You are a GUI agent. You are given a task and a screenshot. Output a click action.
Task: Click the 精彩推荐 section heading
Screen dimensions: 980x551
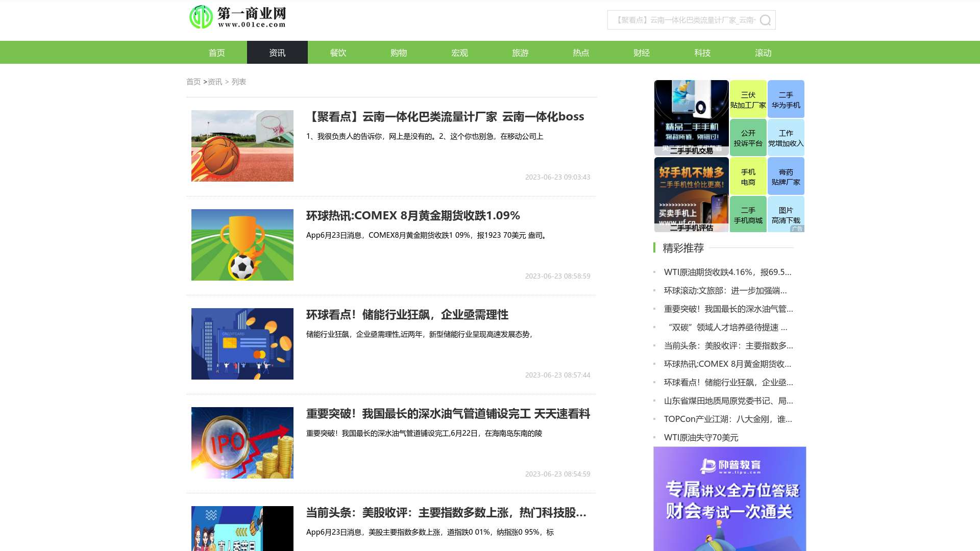click(x=683, y=248)
